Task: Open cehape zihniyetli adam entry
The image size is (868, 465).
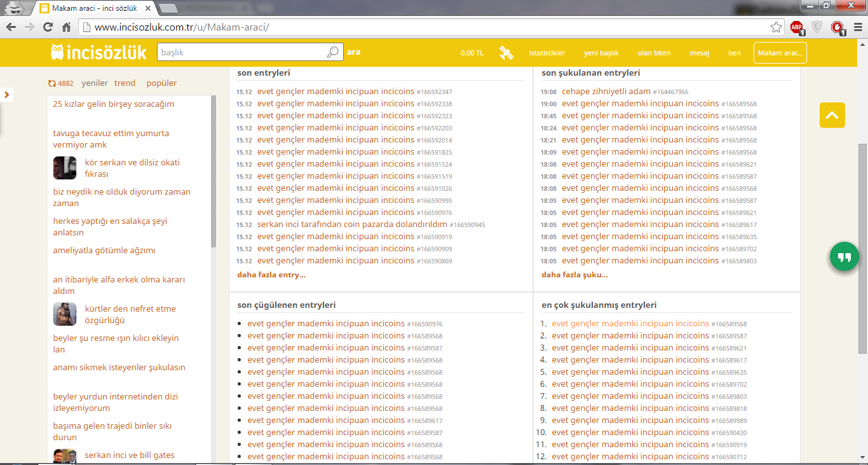Action: pos(606,92)
